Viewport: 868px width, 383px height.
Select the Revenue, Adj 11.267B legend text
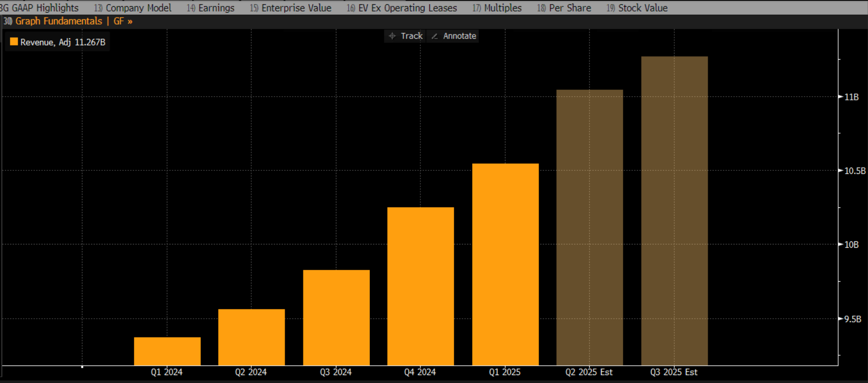click(x=63, y=42)
